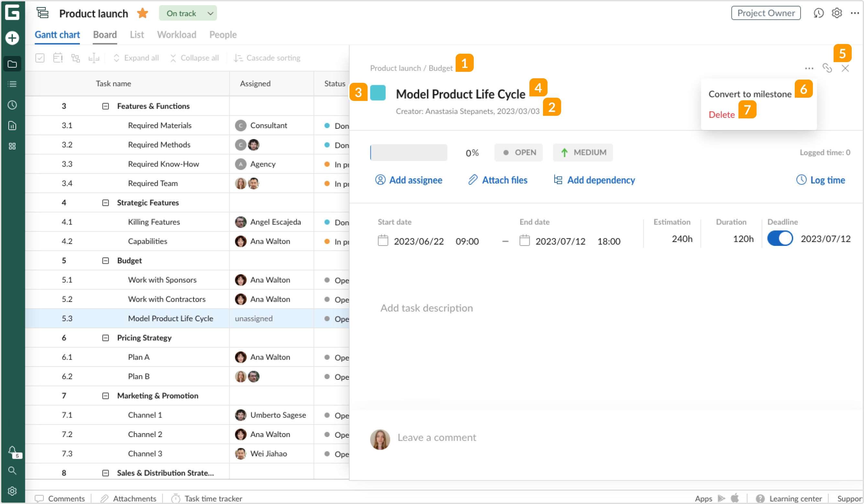Image resolution: width=864 pixels, height=504 pixels.
Task: Copy task link with the chain icon
Action: pos(827,68)
